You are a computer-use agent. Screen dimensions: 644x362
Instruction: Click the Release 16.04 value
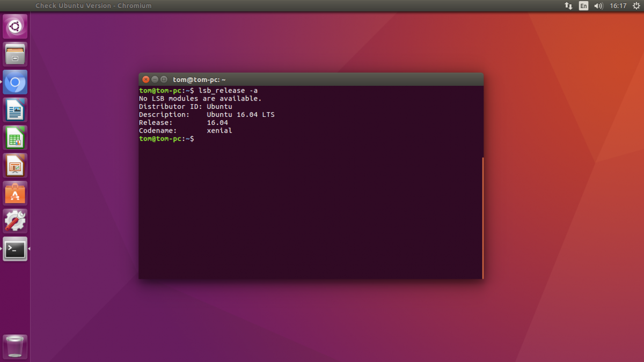click(x=217, y=123)
